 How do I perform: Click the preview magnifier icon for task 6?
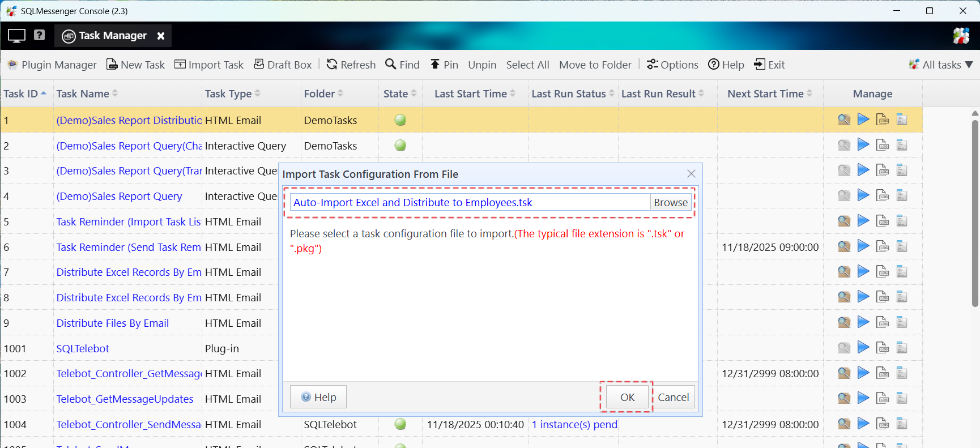pyautogui.click(x=843, y=246)
